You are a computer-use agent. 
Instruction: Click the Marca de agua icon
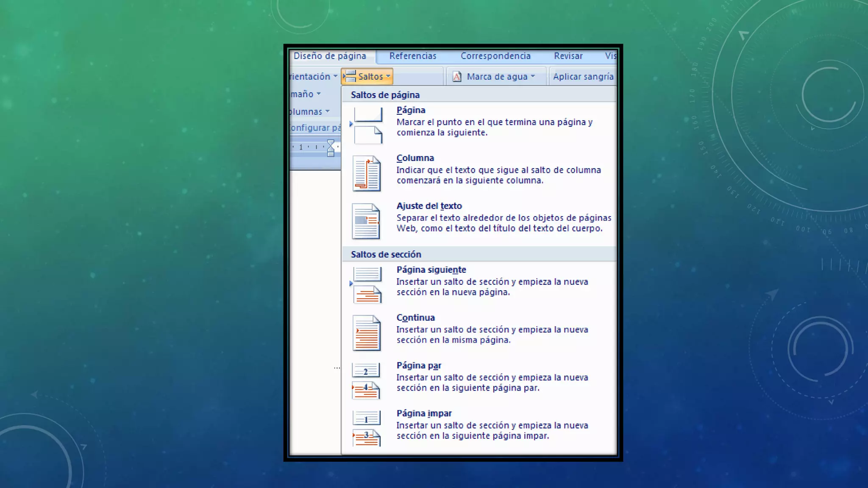457,77
